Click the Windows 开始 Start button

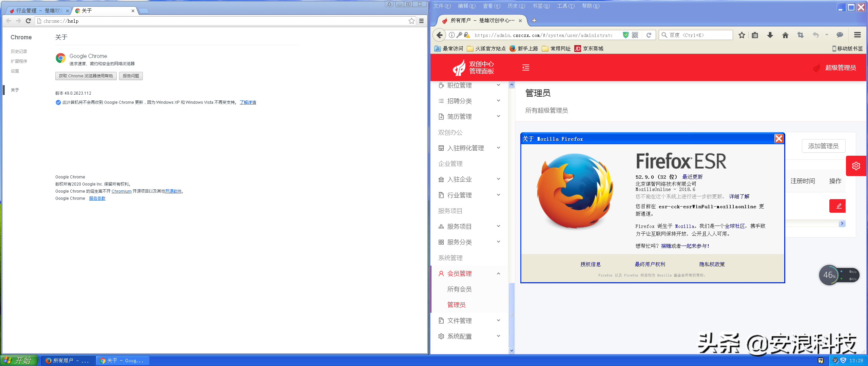click(x=19, y=360)
